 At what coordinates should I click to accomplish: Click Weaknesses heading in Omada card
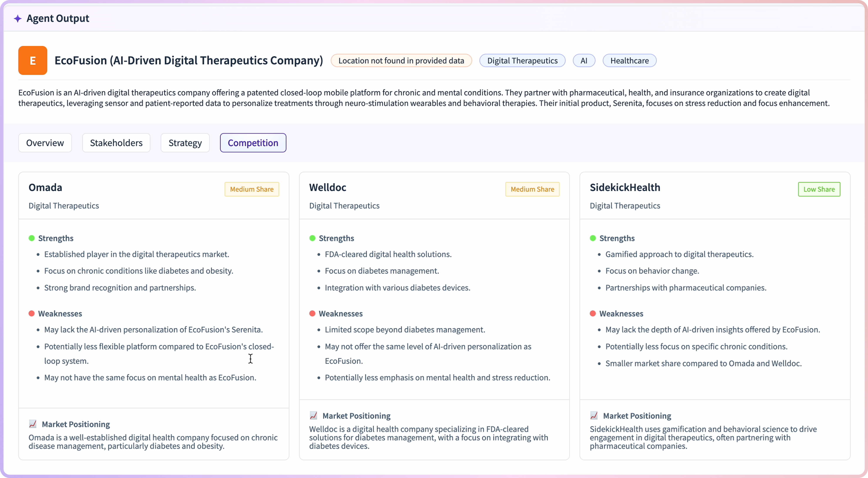(60, 314)
